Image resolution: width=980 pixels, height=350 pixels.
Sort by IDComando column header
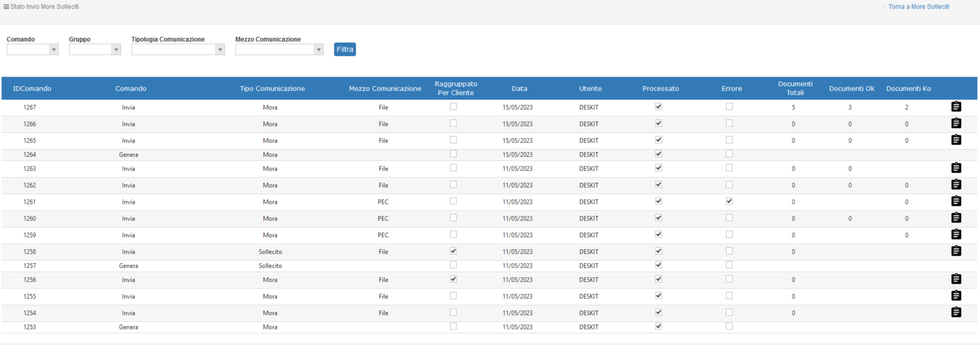[x=32, y=89]
